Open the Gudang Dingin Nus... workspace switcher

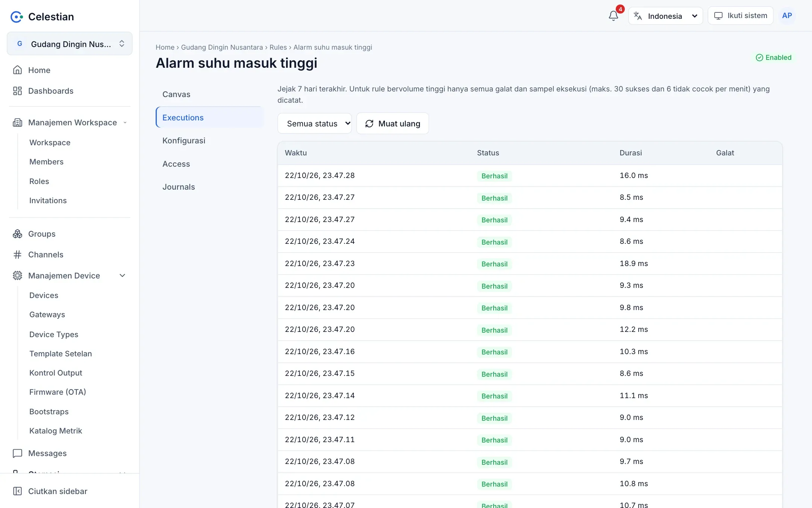pyautogui.click(x=70, y=44)
